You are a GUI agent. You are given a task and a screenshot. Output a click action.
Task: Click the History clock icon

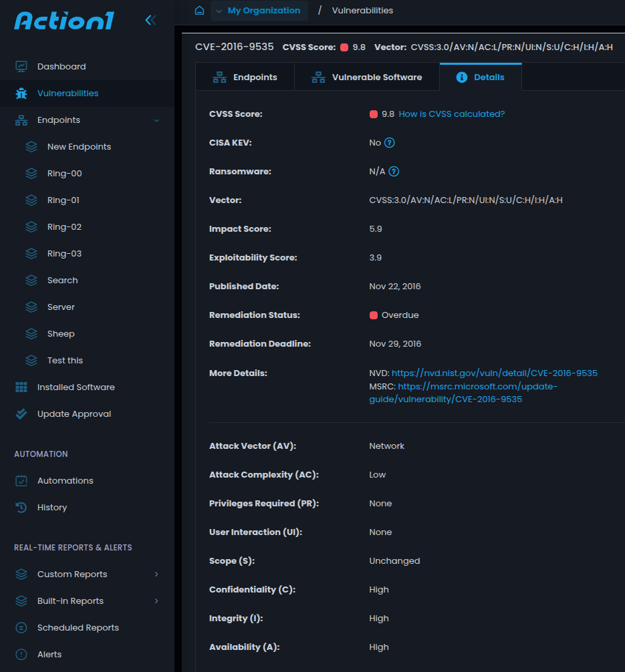tap(21, 508)
